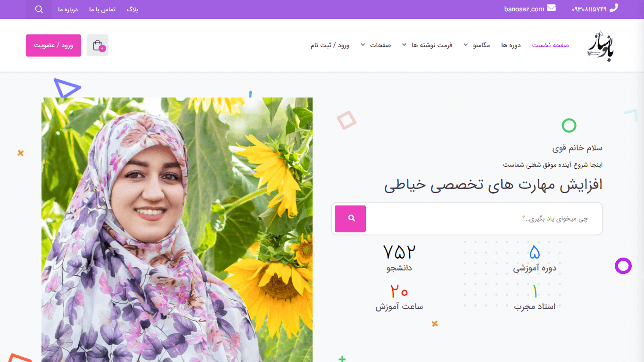Open درباره ما link
Image resolution: width=644 pixels, height=362 pixels.
(x=68, y=9)
